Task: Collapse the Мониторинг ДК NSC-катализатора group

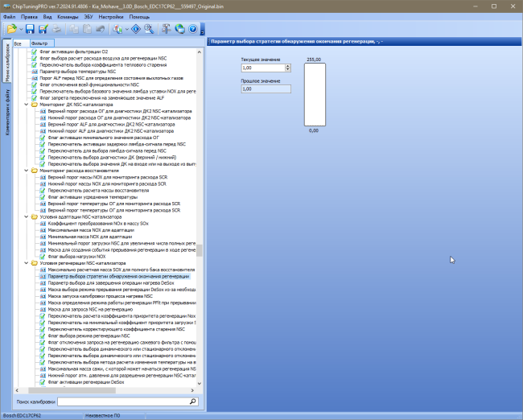Action: click(27, 105)
